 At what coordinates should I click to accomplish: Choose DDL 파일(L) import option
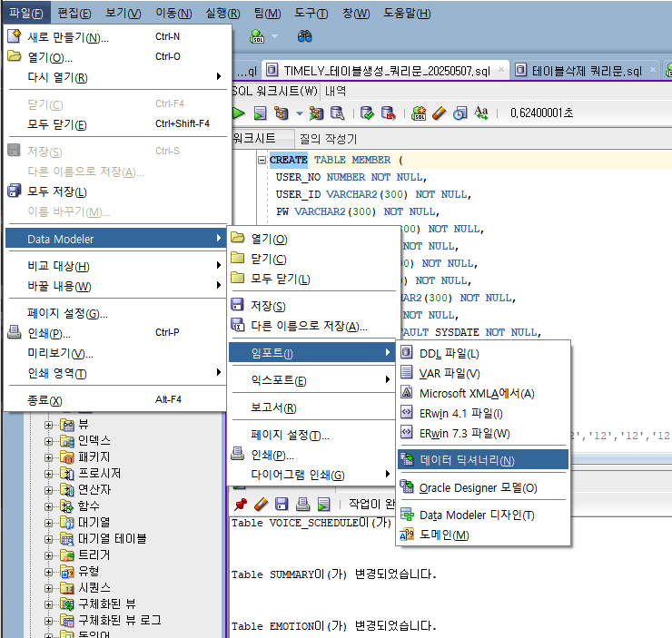coord(483,353)
